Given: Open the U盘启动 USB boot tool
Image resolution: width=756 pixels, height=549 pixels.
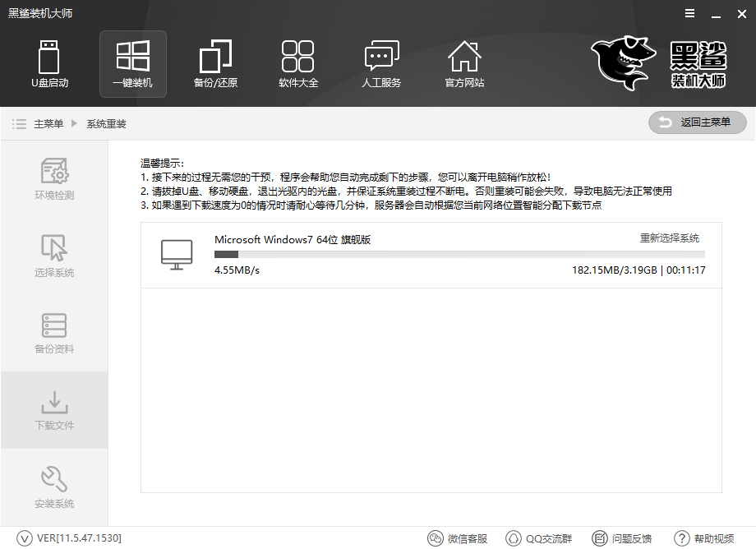Looking at the screenshot, I should 49,64.
